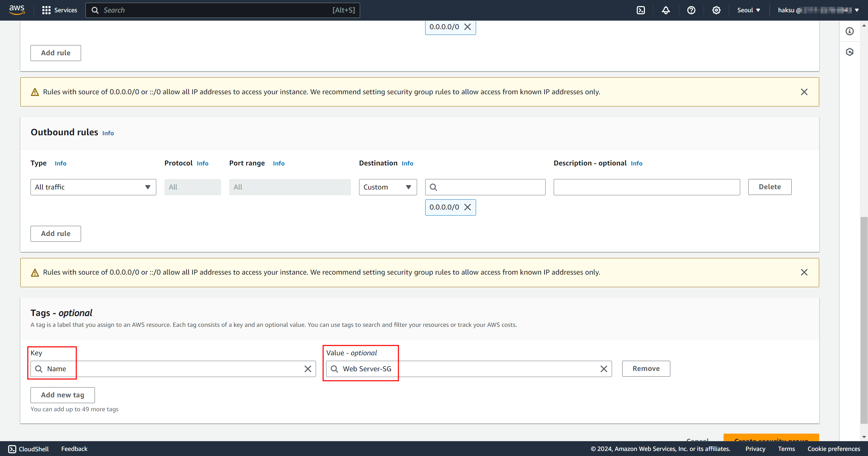This screenshot has width=868, height=456.
Task: Open the settings gear in the header
Action: pos(716,10)
